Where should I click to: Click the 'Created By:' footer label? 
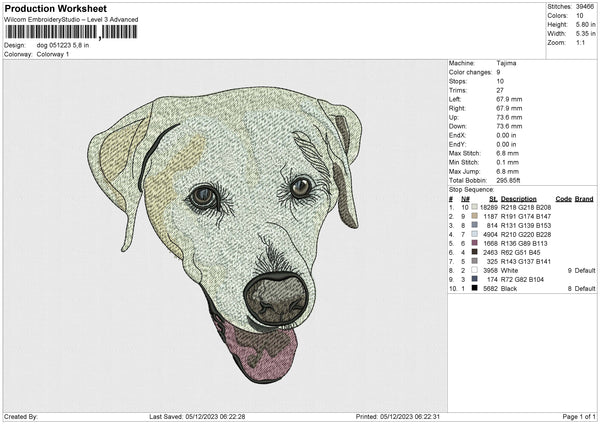coord(21,416)
